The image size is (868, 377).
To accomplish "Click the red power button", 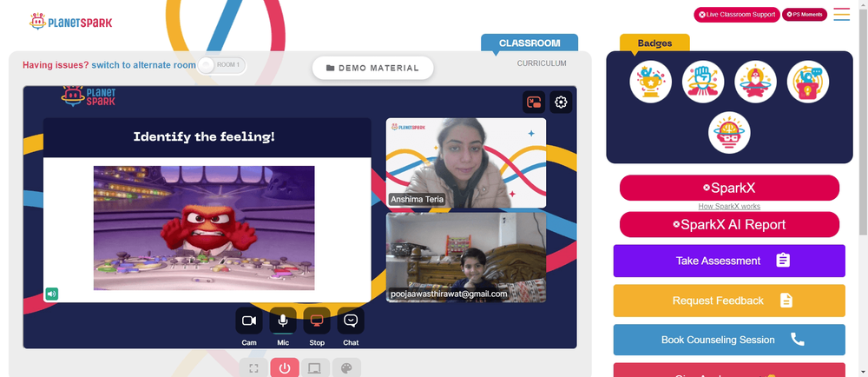I will [x=285, y=368].
